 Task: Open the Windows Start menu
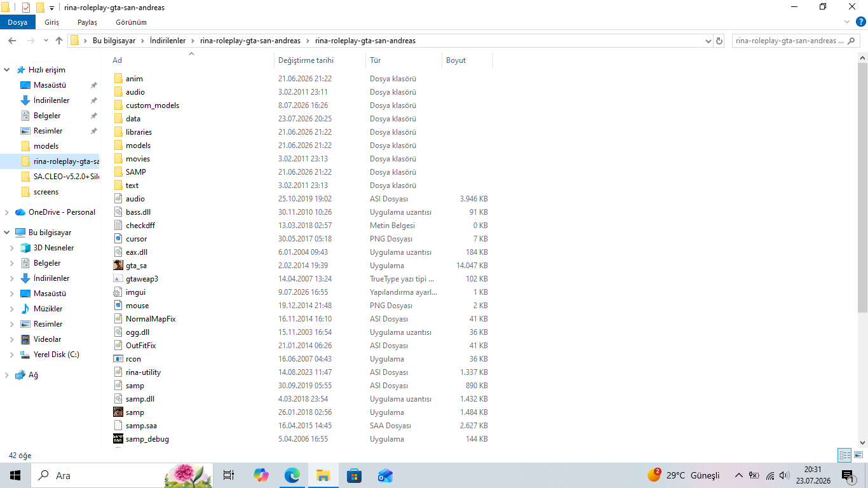[x=15, y=475]
